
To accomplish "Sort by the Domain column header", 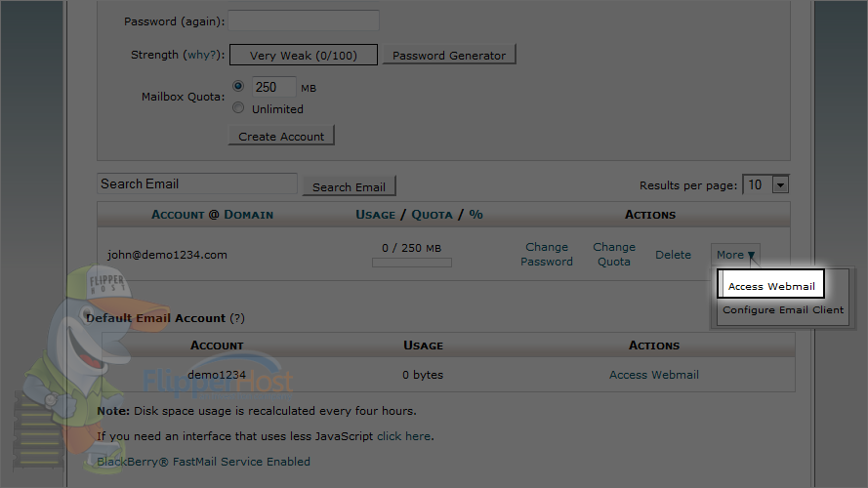I will (248, 215).
